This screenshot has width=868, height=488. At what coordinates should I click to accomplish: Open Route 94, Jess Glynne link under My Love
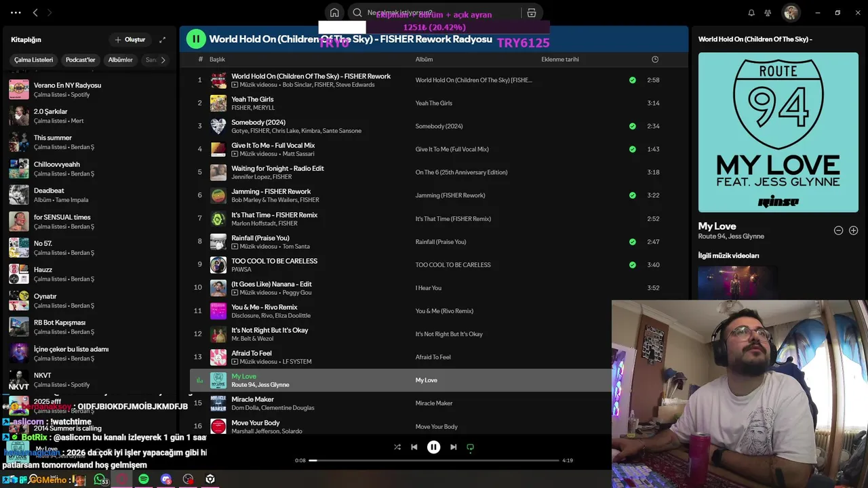[x=731, y=237]
